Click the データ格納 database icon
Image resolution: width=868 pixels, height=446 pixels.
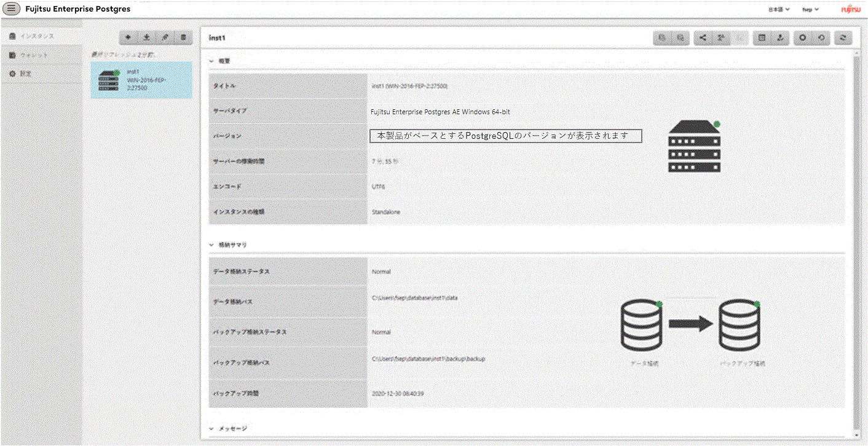click(x=641, y=324)
